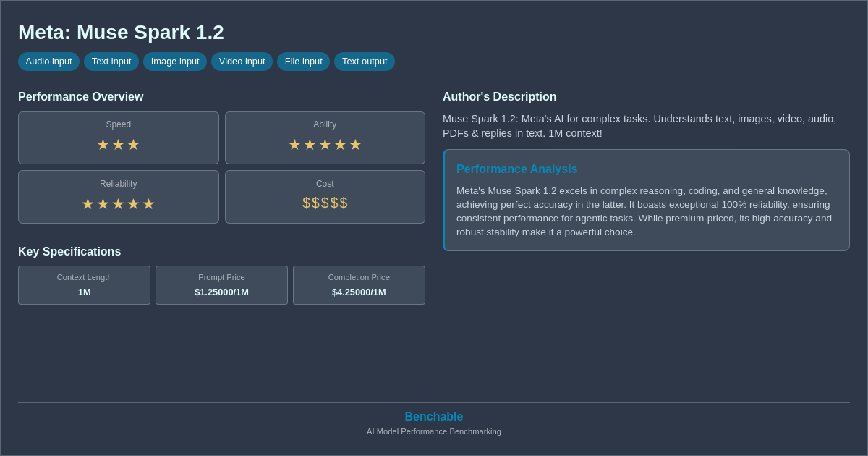Viewport: 868px width, 456px height.
Task: Click the author's description paragraph
Action: [639, 126]
